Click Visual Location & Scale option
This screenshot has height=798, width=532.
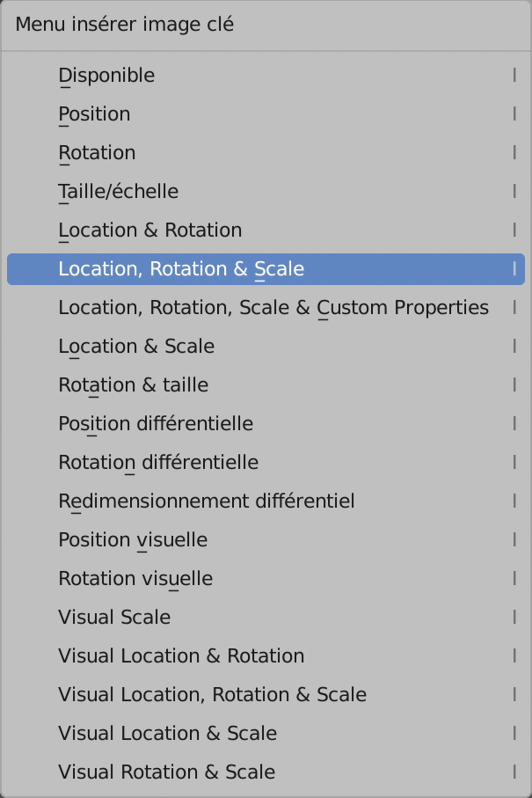[167, 734]
